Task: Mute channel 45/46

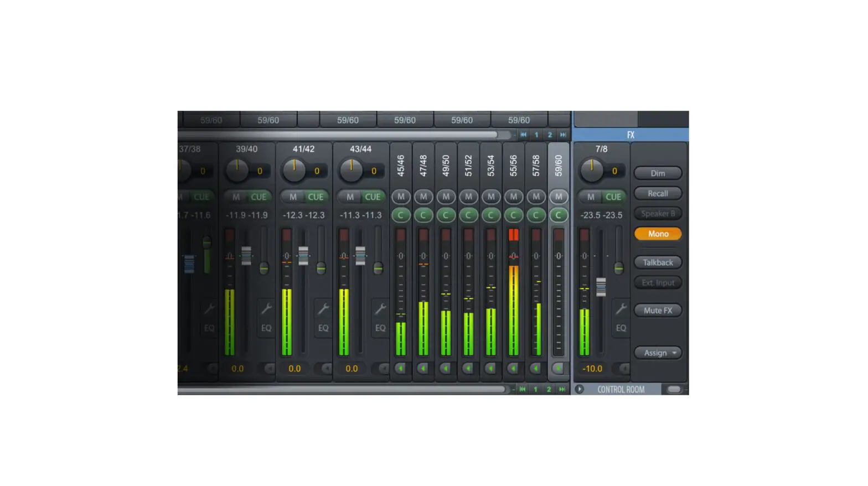Action: [x=401, y=197]
